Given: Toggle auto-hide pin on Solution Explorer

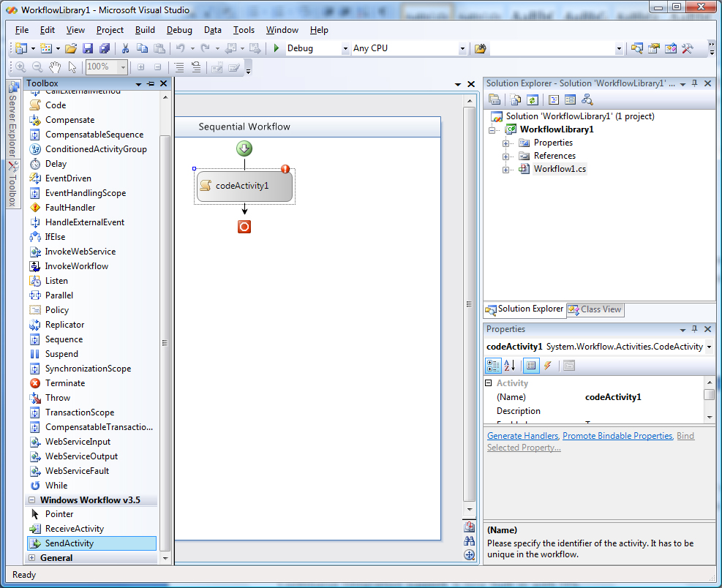Looking at the screenshot, I should click(694, 83).
